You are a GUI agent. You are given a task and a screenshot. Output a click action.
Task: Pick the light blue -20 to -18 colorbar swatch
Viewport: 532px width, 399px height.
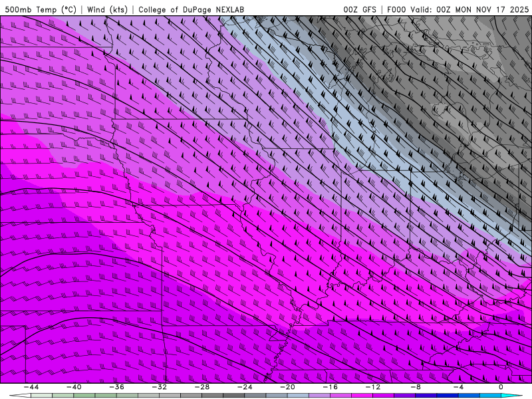298,396
